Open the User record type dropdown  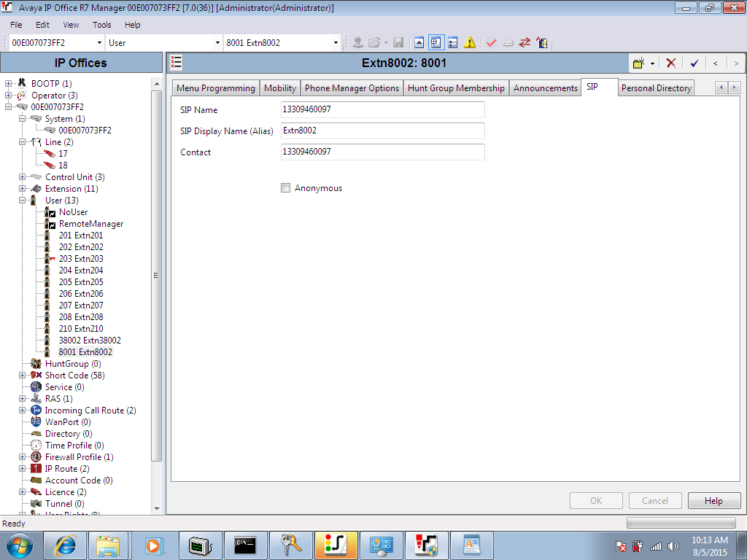coord(217,43)
